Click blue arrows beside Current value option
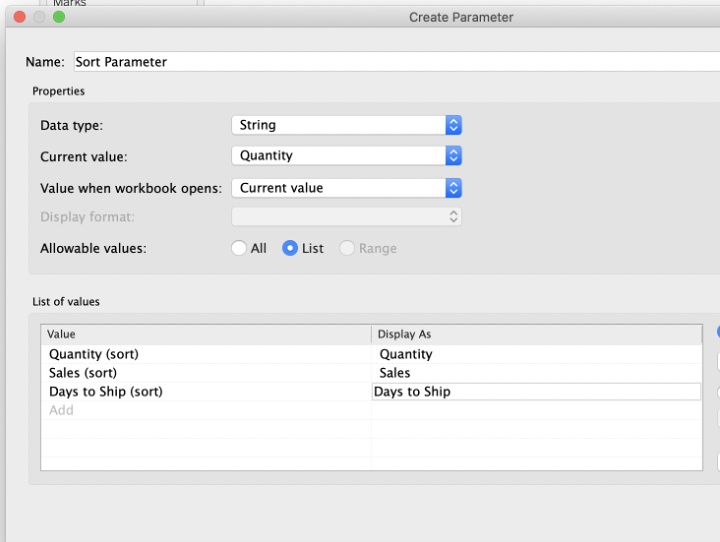The image size is (720, 542). [453, 188]
